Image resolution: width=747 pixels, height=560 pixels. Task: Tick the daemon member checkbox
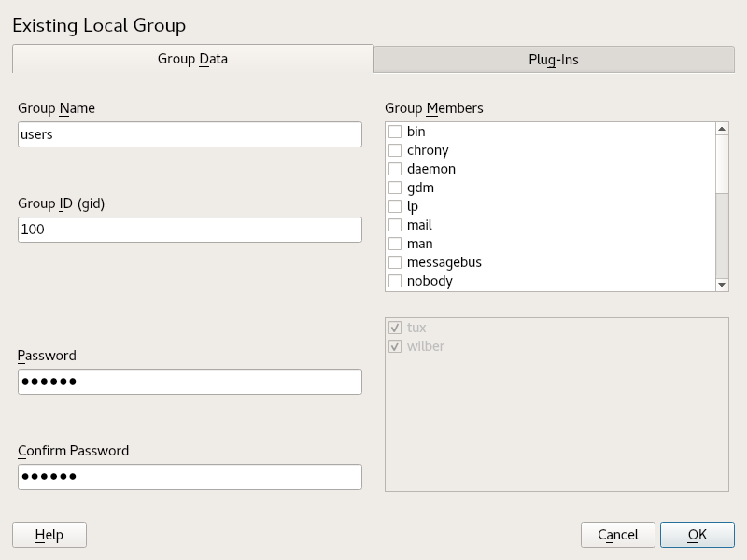pos(395,169)
